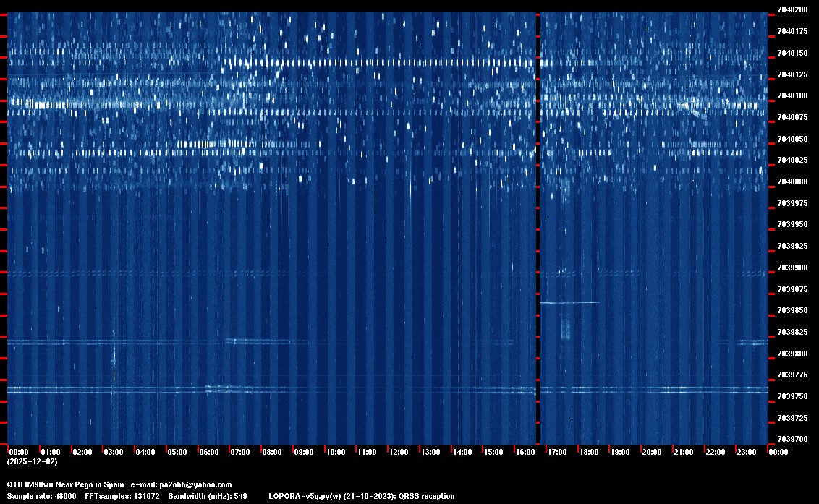Click the 7040125 frequency label

pos(792,74)
